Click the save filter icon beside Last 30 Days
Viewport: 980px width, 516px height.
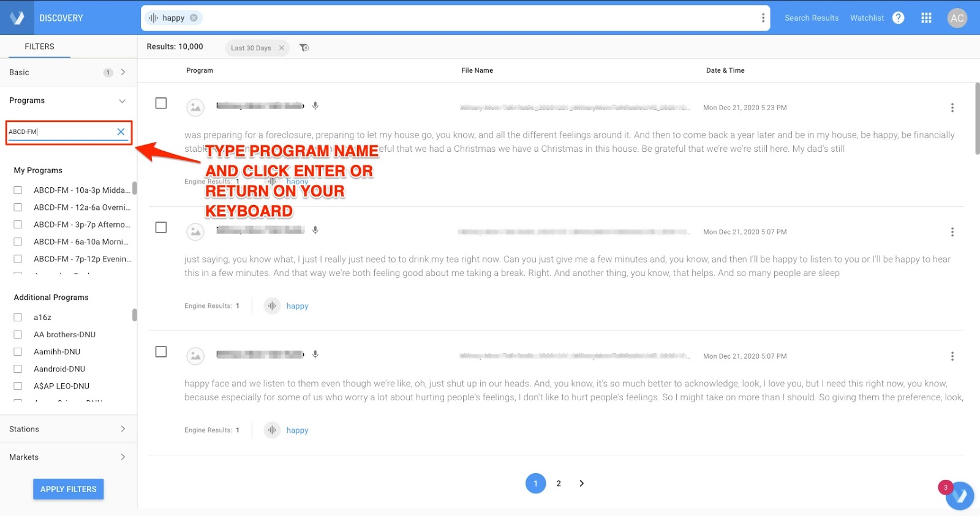(304, 48)
